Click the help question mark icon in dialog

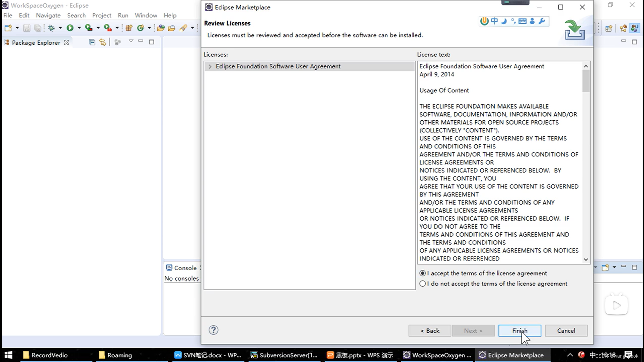213,330
